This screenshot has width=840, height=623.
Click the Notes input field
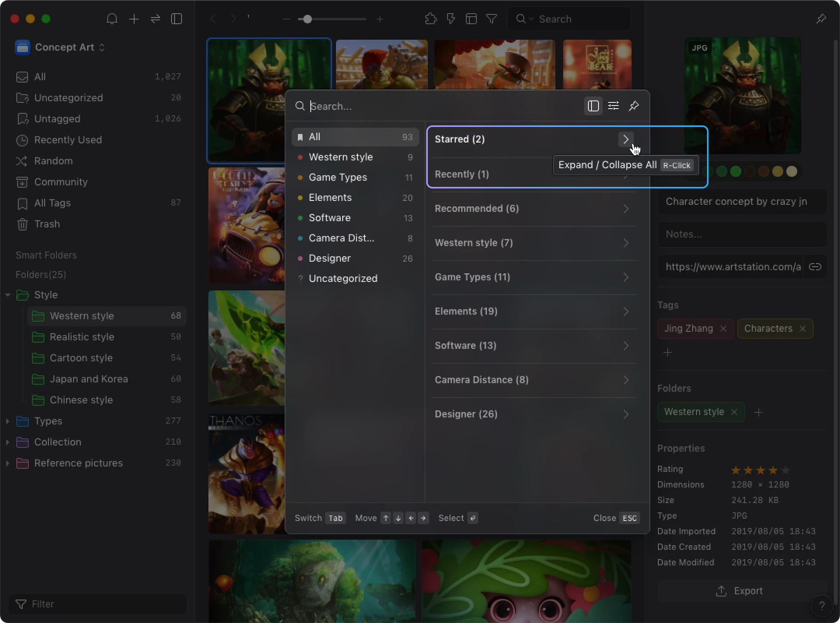(742, 234)
